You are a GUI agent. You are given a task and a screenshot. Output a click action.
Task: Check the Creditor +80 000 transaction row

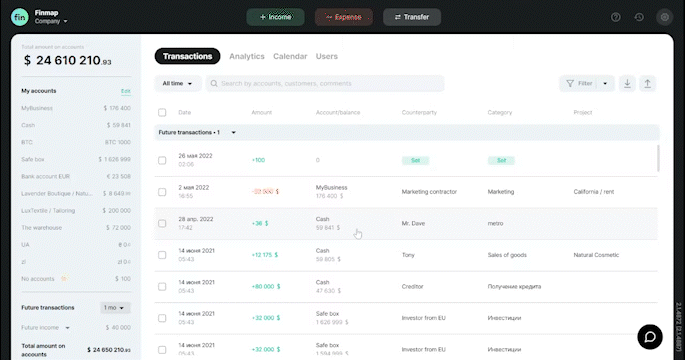[x=162, y=287]
